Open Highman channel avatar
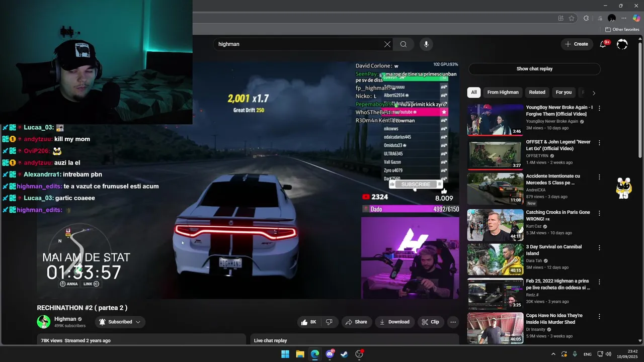The image size is (644, 362). coord(44,322)
